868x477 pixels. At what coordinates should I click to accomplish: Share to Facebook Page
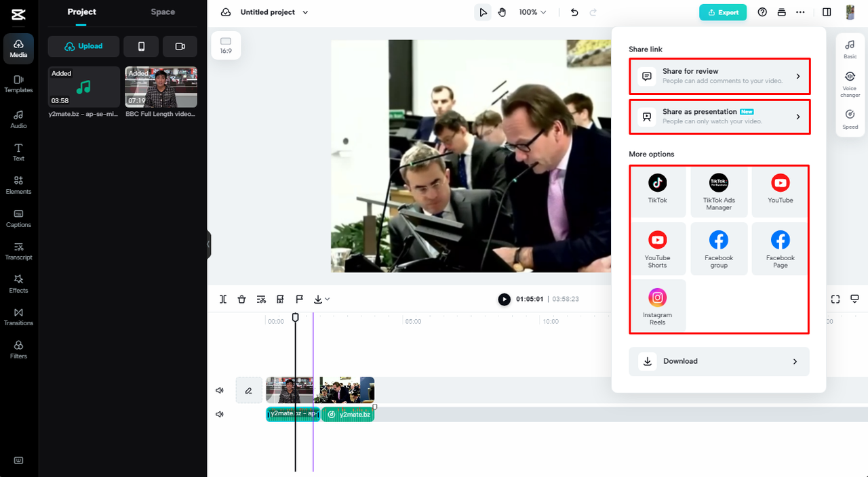coord(781,249)
